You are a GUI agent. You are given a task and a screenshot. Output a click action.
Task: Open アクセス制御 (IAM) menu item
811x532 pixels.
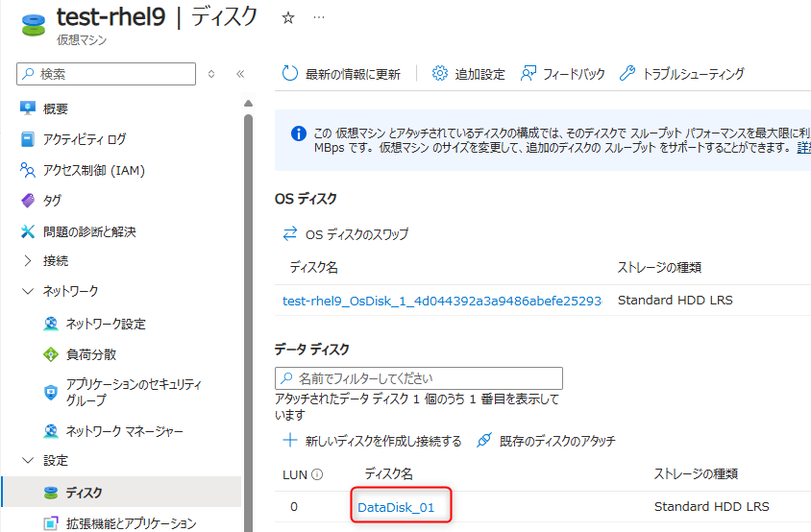pos(93,170)
